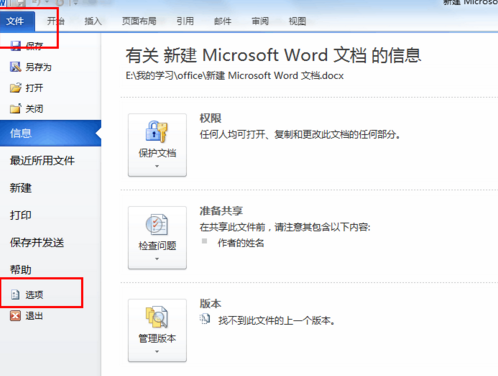The height and width of the screenshot is (376, 498).
Task: Open the 页面布局 ribbon tab
Action: [x=139, y=21]
